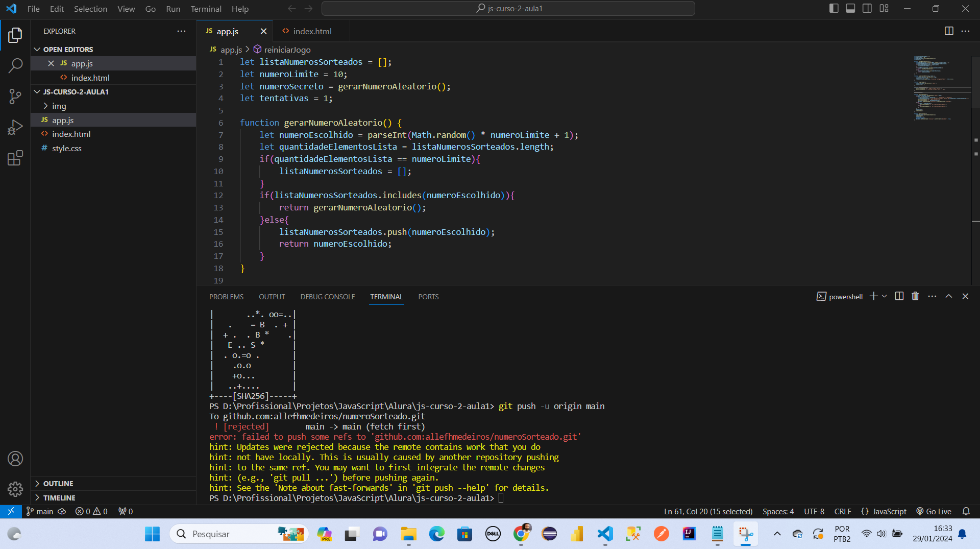Kill the terminal with trash icon
Viewport: 980px width, 549px height.
[915, 296]
